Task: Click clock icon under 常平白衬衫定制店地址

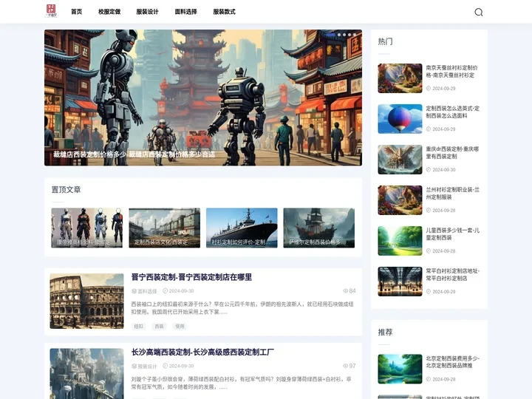Action: pyautogui.click(x=428, y=291)
